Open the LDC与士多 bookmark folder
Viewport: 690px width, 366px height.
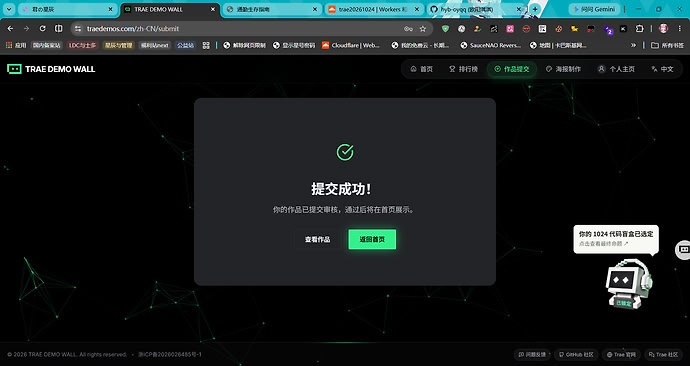pos(83,45)
